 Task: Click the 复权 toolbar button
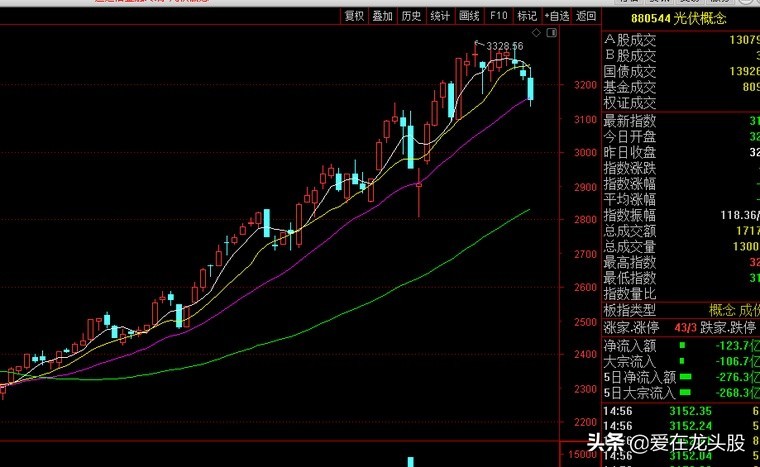pyautogui.click(x=354, y=16)
